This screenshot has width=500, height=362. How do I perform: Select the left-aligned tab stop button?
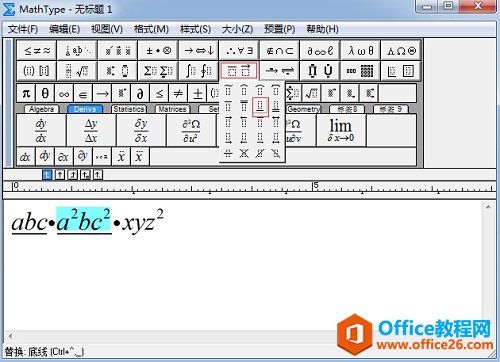click(47, 174)
